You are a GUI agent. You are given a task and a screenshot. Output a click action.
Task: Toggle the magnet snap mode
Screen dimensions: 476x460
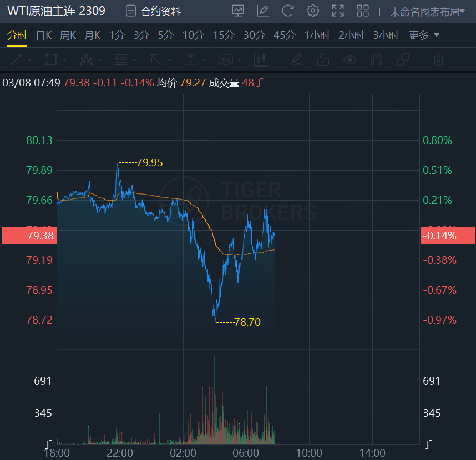(x=376, y=60)
